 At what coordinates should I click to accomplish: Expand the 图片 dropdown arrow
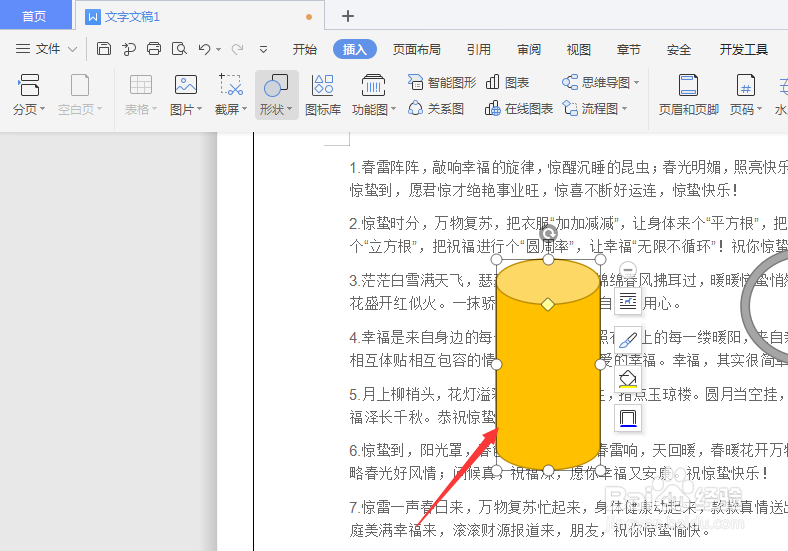pos(200,109)
